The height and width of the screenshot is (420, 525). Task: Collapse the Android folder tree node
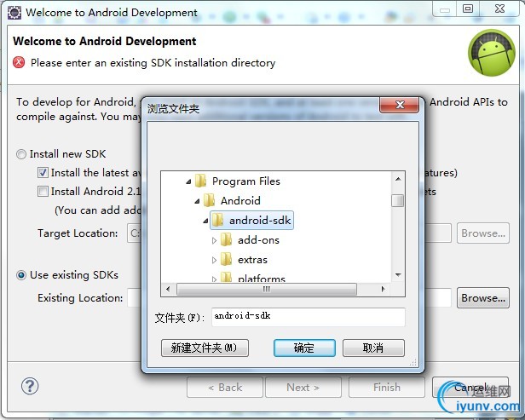click(197, 201)
